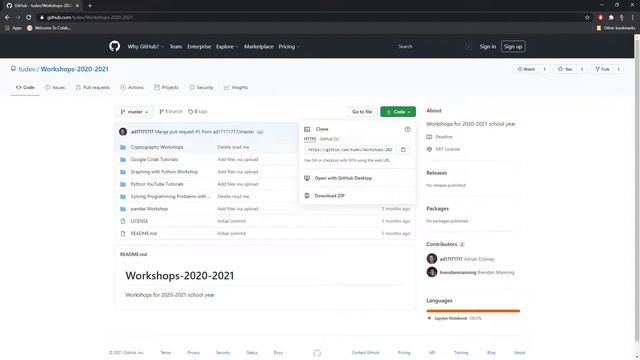Click the Workshops-2020-2021 repository name link
This screenshot has height=360, width=640.
(x=74, y=69)
